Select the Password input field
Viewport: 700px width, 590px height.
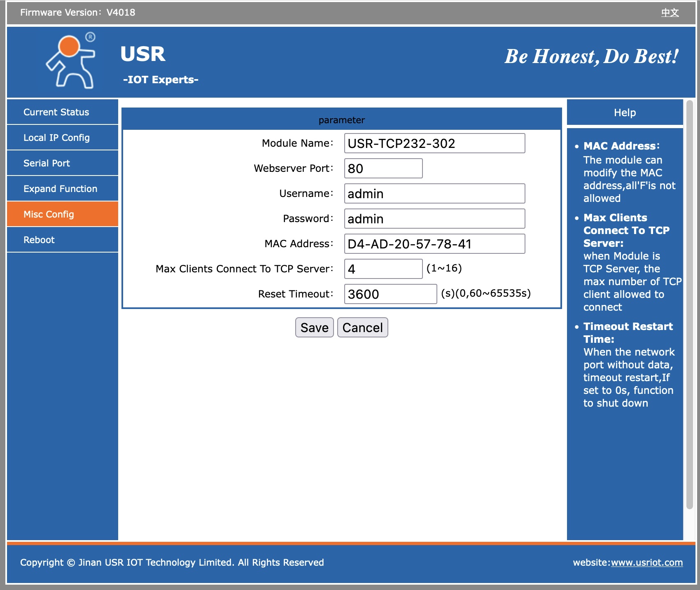434,219
